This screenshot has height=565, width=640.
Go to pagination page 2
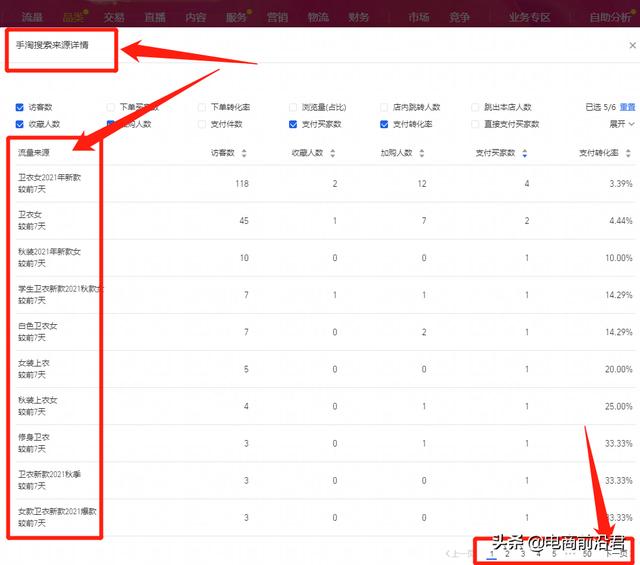[507, 554]
